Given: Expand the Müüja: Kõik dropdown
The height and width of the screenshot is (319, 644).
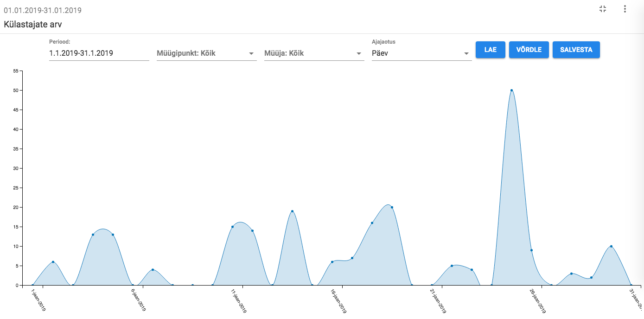Looking at the screenshot, I should (314, 53).
